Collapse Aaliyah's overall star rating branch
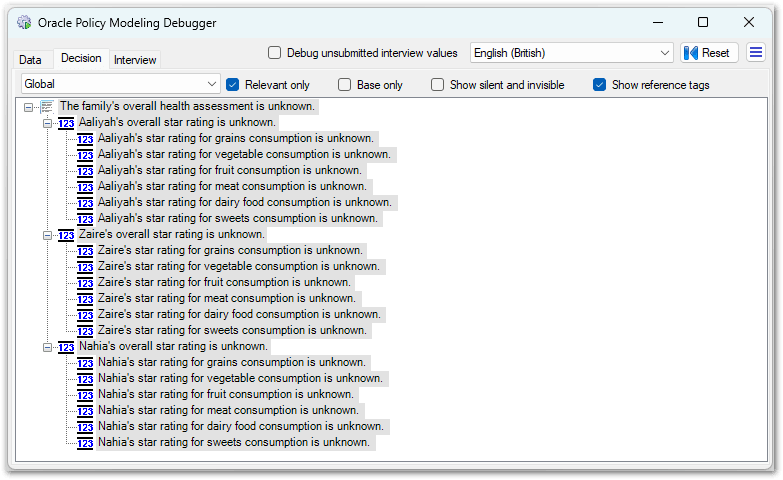Screen dimensions: 783x480 click(47, 123)
